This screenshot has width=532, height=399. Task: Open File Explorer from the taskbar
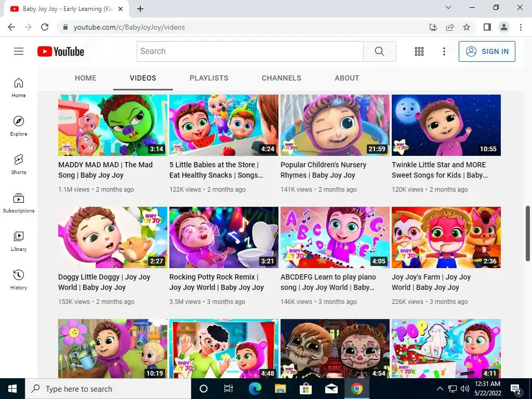[x=280, y=389]
